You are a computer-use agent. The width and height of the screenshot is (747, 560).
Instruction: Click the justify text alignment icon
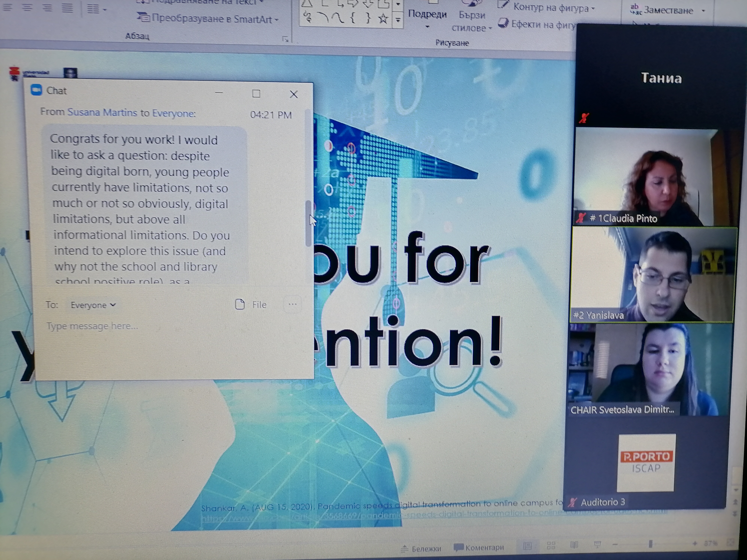coord(67,8)
